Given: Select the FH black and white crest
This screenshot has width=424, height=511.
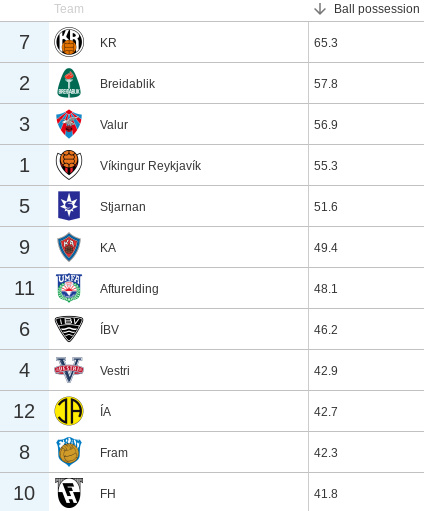Looking at the screenshot, I should tap(69, 493).
